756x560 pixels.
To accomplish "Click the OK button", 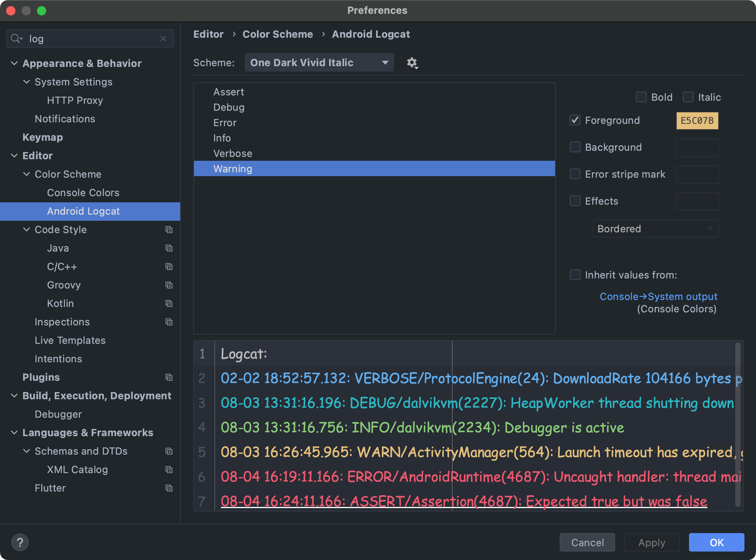I will (716, 542).
